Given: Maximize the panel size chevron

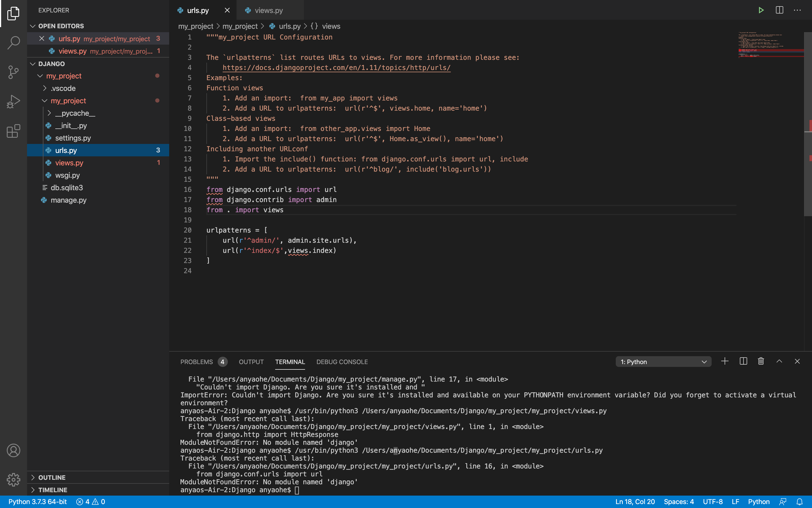Looking at the screenshot, I should click(779, 362).
